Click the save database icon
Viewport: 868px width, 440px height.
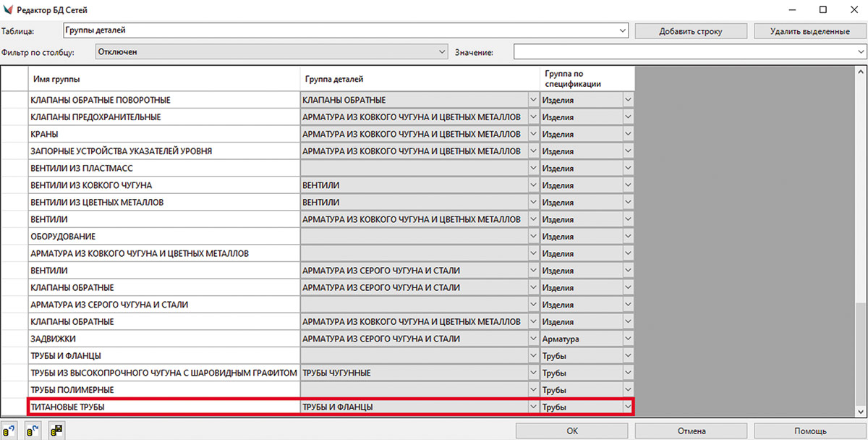(56, 431)
